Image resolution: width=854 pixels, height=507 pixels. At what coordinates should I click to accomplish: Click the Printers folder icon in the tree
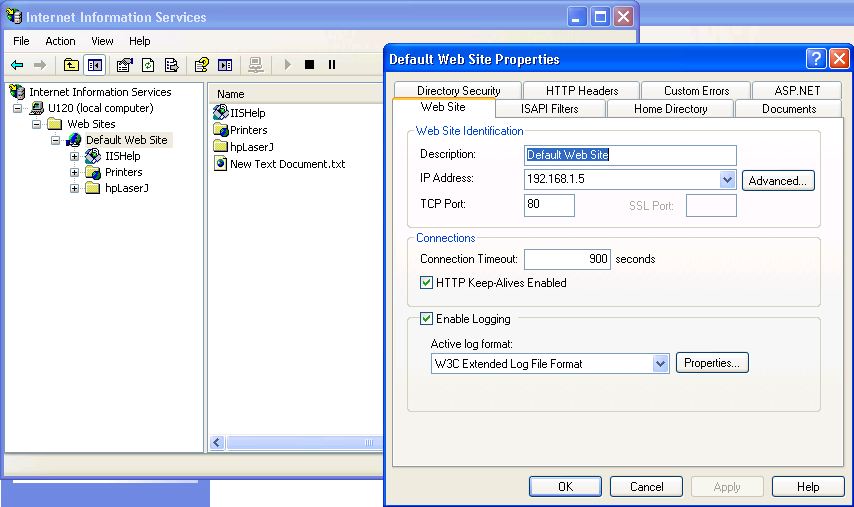tap(93, 172)
